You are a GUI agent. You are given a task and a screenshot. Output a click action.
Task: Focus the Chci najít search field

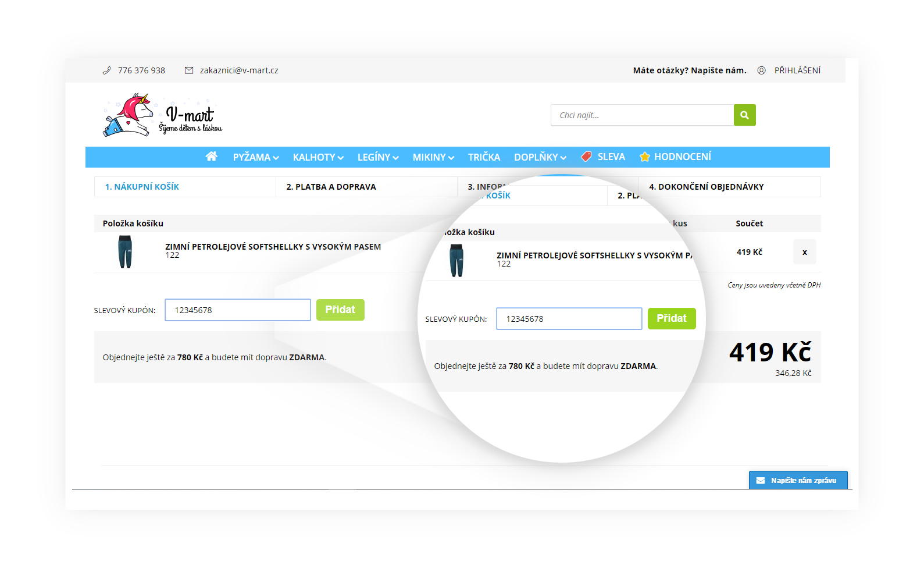pyautogui.click(x=642, y=115)
